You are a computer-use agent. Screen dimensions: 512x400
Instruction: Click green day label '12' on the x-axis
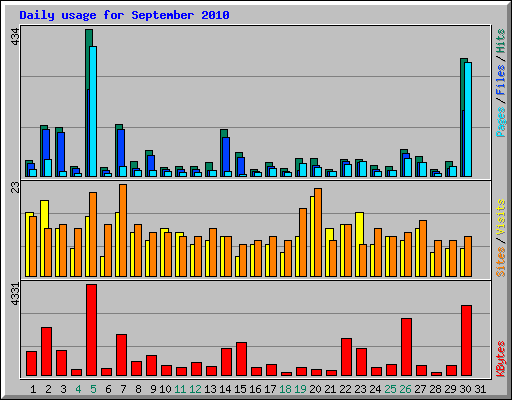click(x=195, y=389)
